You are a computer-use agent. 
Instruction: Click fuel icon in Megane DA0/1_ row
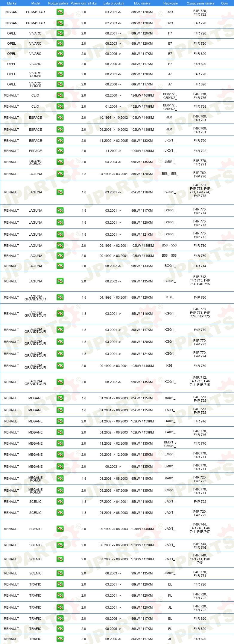(60, 421)
